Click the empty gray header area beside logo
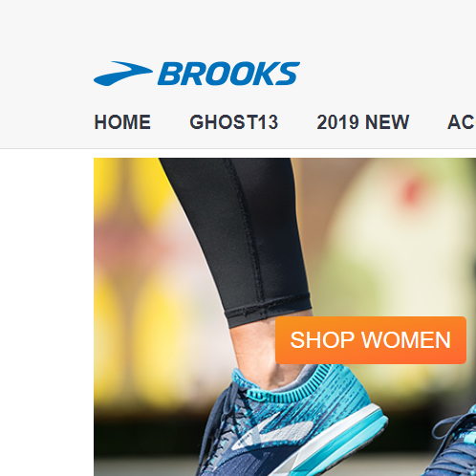Screen dimensions: 476x476 [382, 74]
